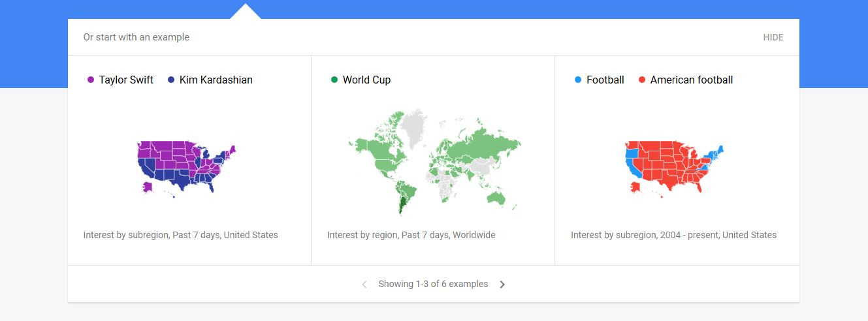Open the Taylor Swift vs Kim Kardashian map
868x321 pixels.
tap(187, 169)
